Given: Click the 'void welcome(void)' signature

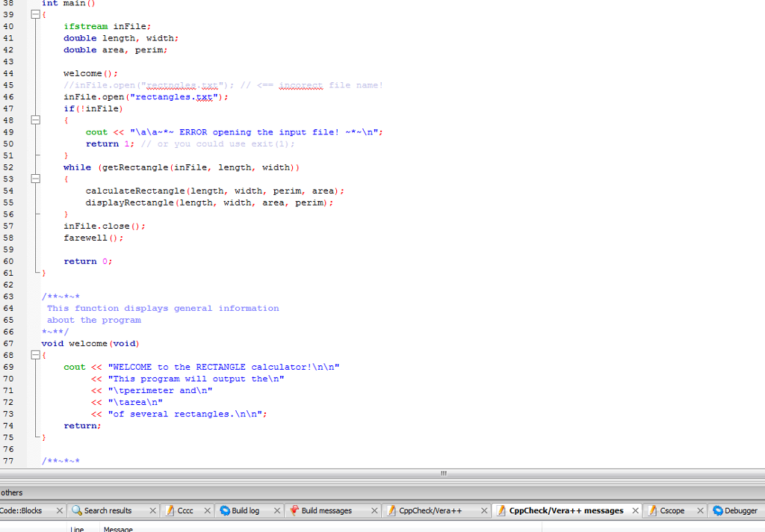Looking at the screenshot, I should point(90,344).
